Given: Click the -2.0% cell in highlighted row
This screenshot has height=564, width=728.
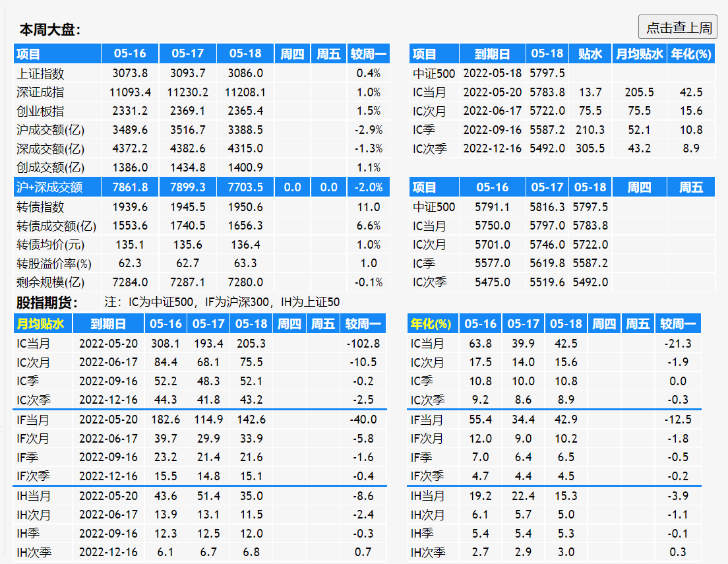Looking at the screenshot, I should [x=369, y=187].
